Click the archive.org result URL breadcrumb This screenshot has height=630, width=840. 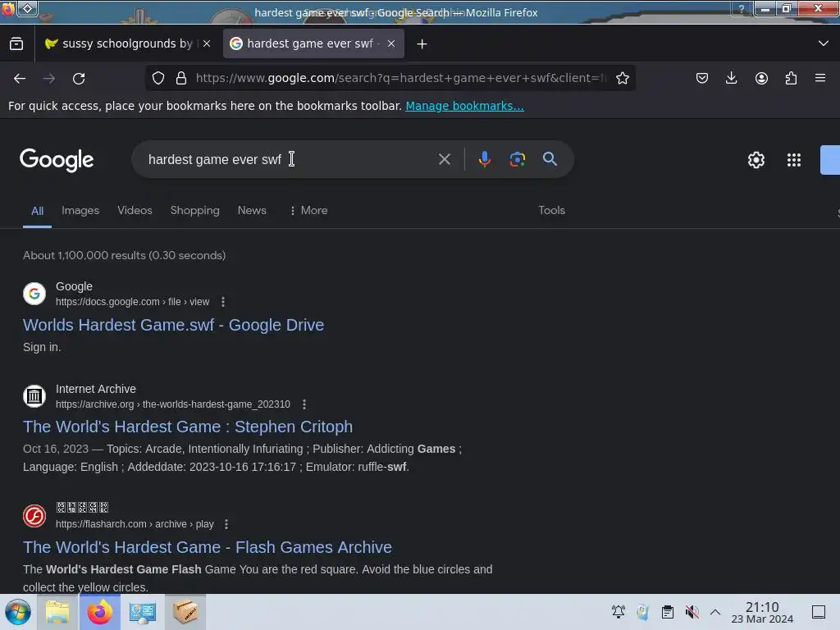tap(173, 404)
